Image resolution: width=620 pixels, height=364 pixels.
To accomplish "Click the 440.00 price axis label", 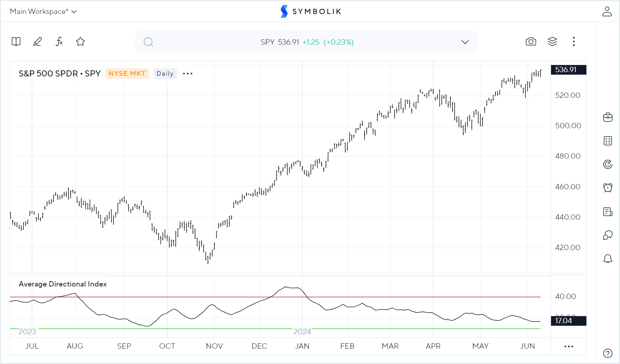I will point(568,217).
